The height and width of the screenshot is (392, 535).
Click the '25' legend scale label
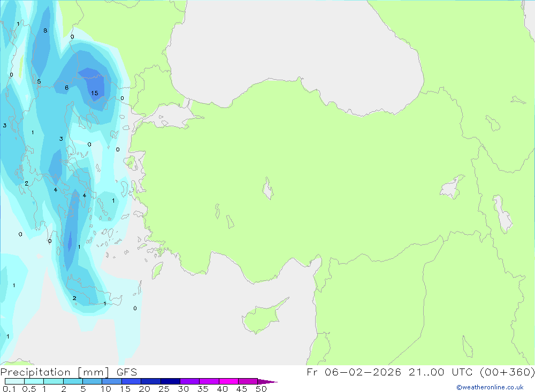164,389
